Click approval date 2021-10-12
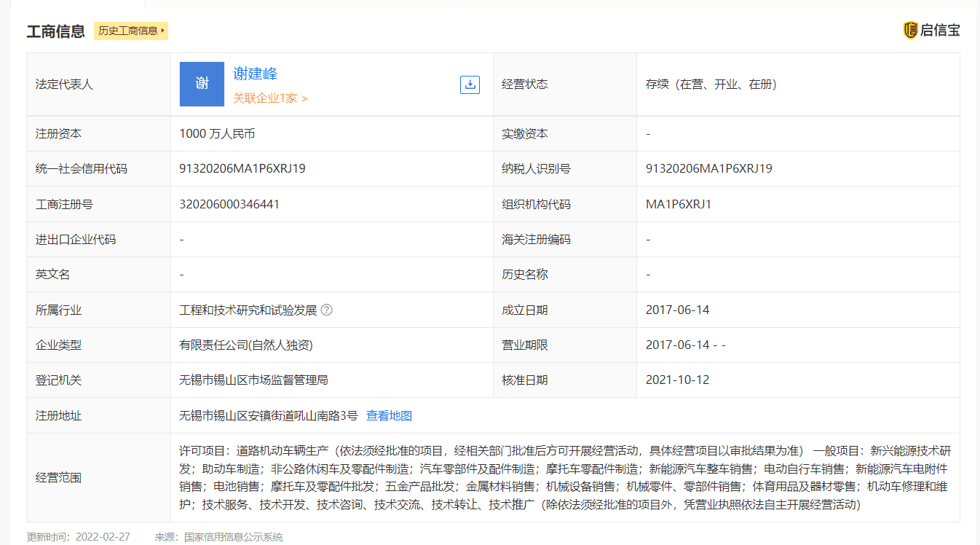This screenshot has width=980, height=545. coord(677,380)
